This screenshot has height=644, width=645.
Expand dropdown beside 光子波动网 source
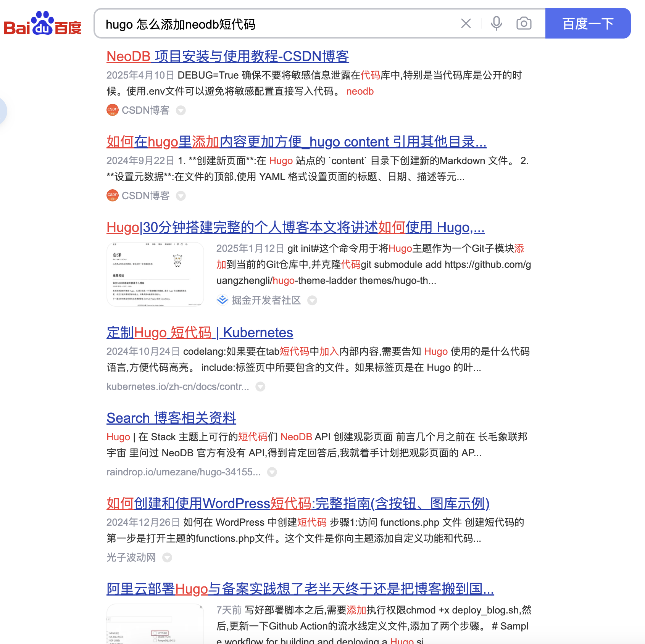167,558
